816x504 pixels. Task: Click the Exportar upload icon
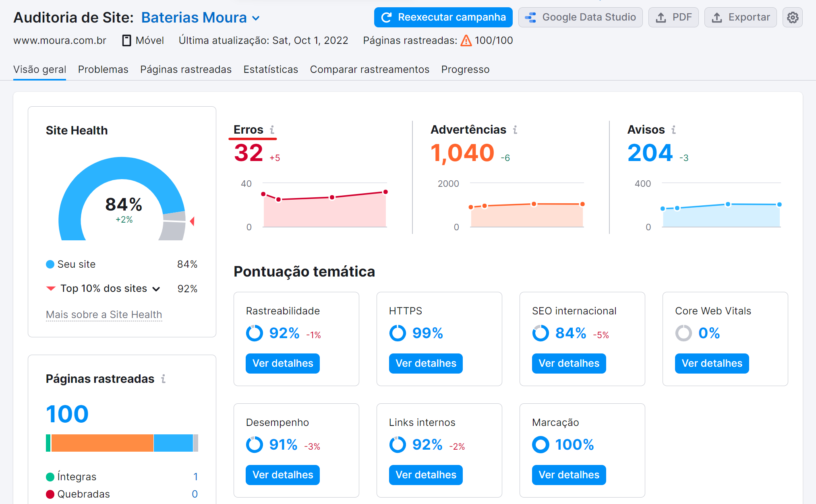717,17
